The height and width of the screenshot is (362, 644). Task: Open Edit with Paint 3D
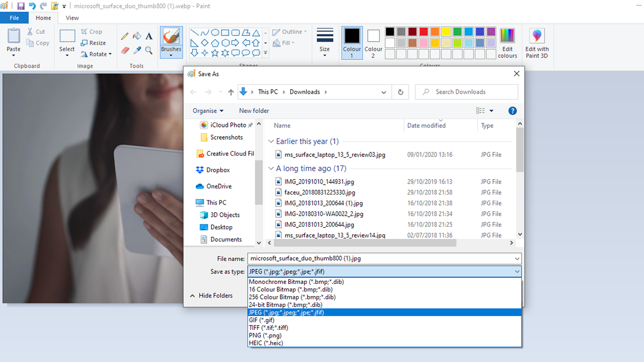coord(537,43)
